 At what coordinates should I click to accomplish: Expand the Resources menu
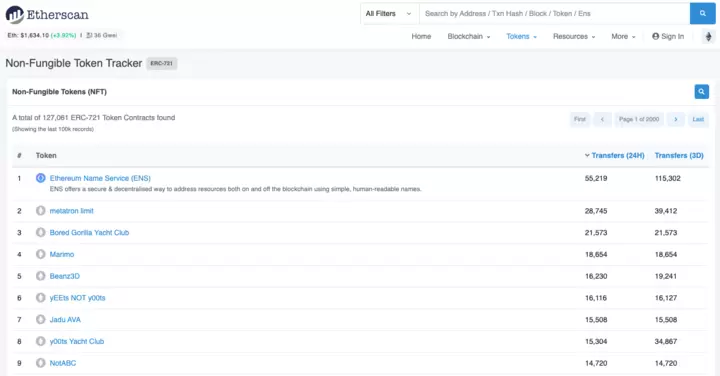click(574, 36)
